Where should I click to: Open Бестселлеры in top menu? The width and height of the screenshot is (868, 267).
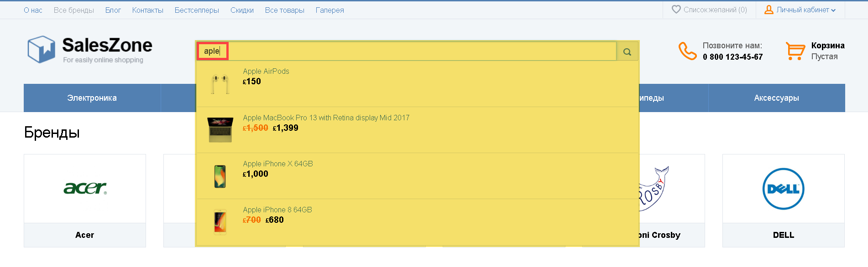pyautogui.click(x=197, y=10)
